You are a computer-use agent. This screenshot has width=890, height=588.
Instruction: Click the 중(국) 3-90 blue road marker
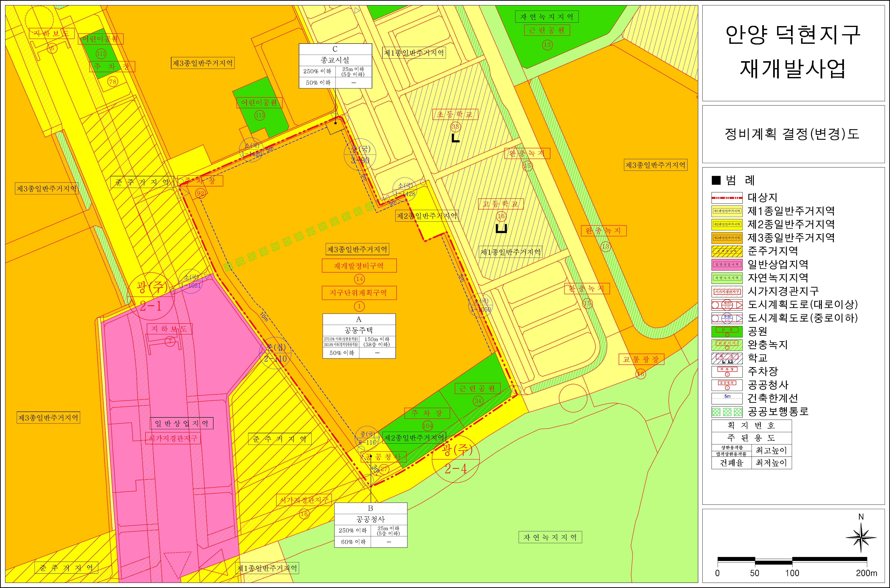[360, 154]
